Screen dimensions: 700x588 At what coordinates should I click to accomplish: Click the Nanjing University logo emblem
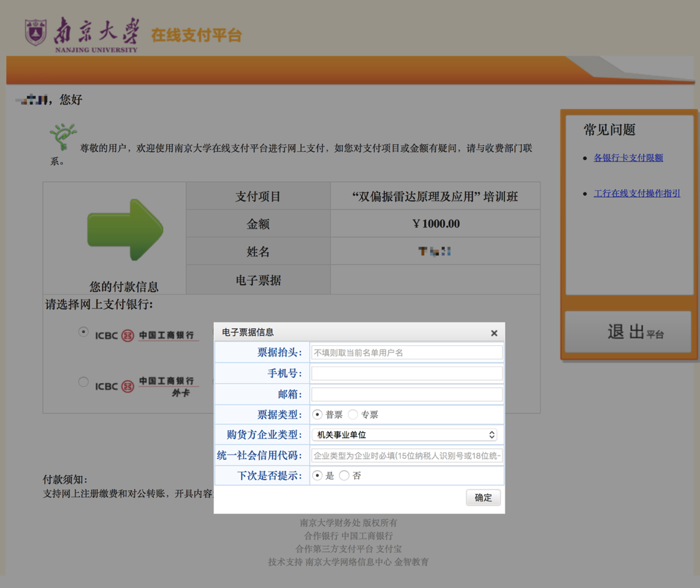coord(36,32)
